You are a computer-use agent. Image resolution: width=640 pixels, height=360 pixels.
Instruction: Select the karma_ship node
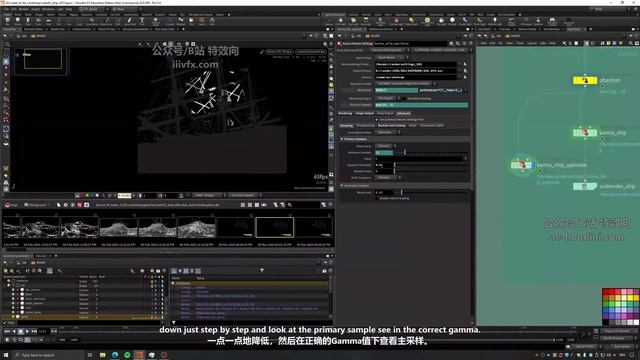[585, 133]
